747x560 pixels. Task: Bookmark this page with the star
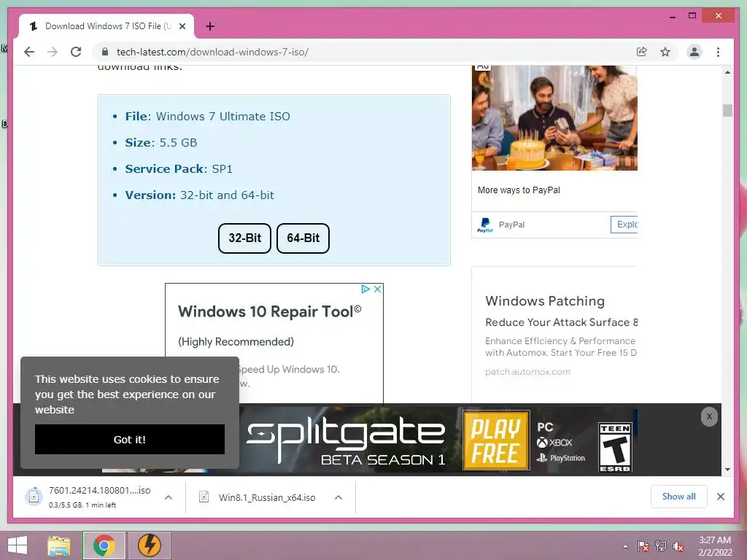pos(665,52)
